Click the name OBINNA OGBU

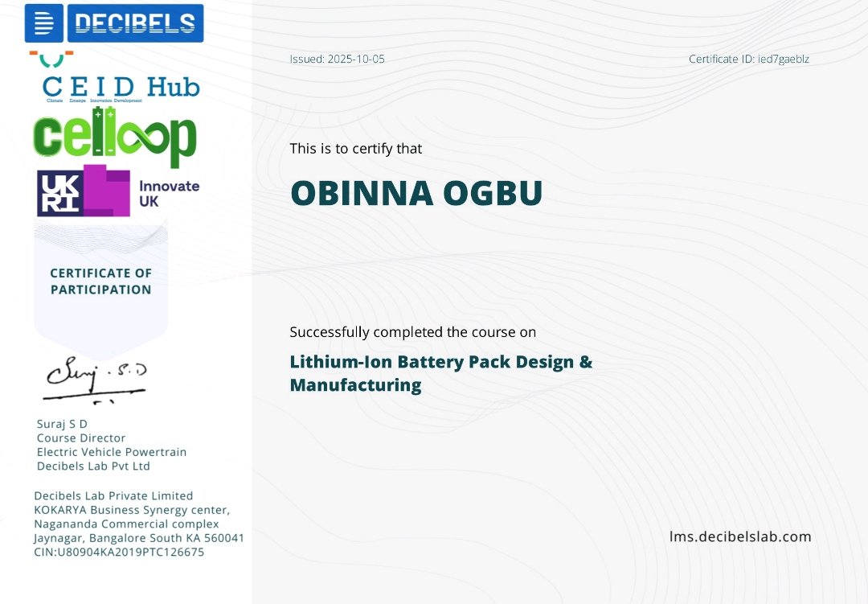pyautogui.click(x=416, y=193)
